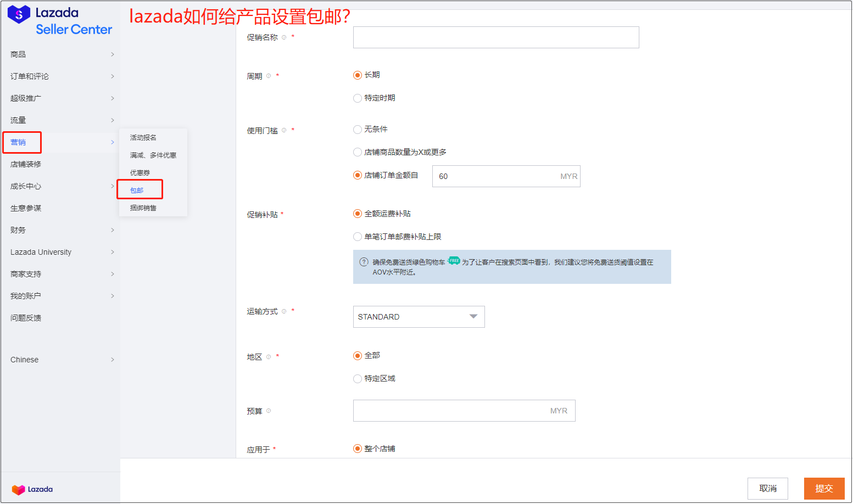Click the Lazada Seller Center logo
Image resolution: width=853 pixels, height=504 pixels.
pyautogui.click(x=59, y=21)
